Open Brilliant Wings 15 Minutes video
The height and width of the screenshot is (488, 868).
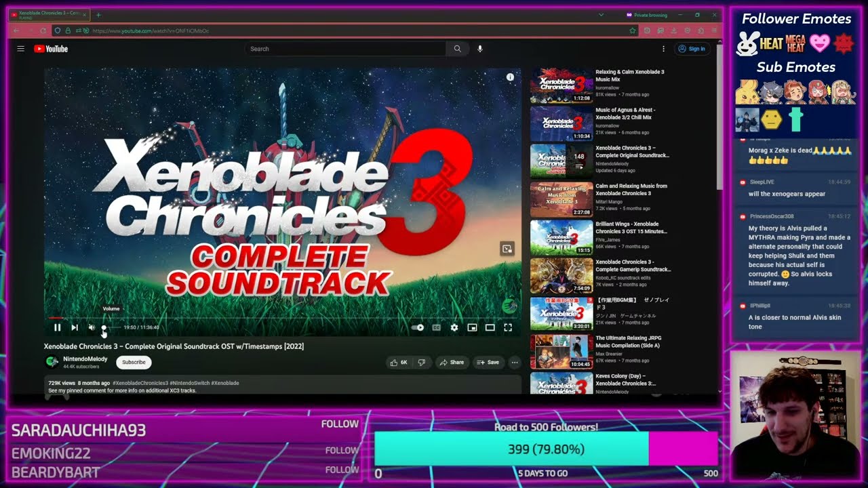coord(601,236)
